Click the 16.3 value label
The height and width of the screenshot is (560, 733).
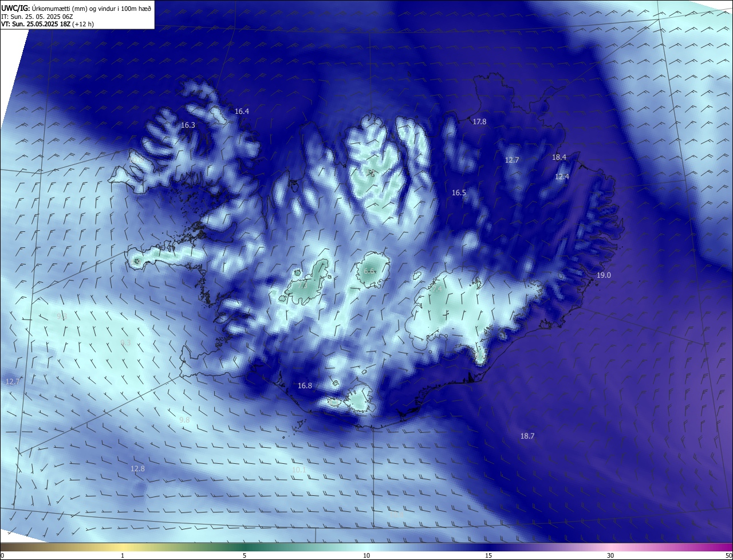coord(188,125)
